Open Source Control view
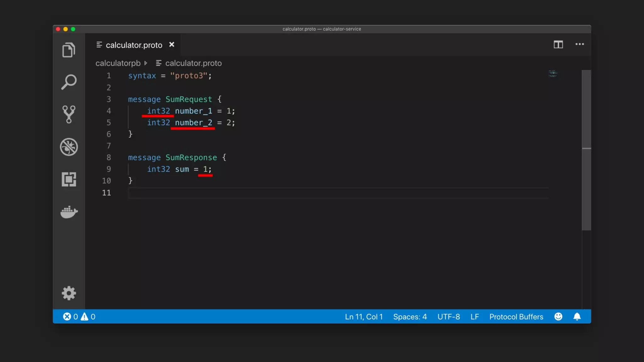 pyautogui.click(x=69, y=114)
